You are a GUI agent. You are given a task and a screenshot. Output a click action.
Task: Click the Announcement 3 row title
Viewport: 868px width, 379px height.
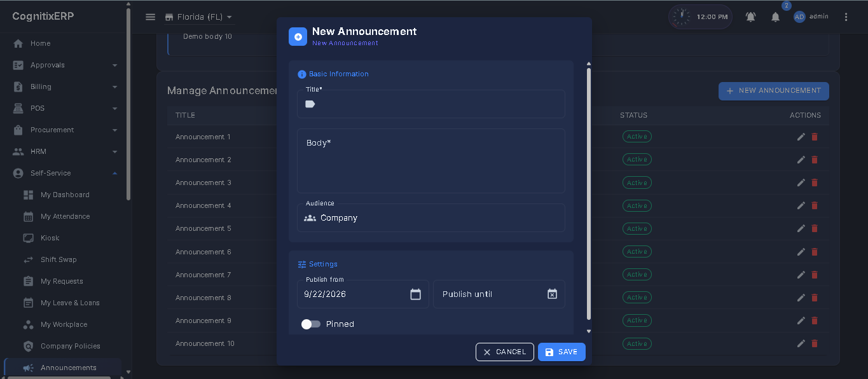203,183
